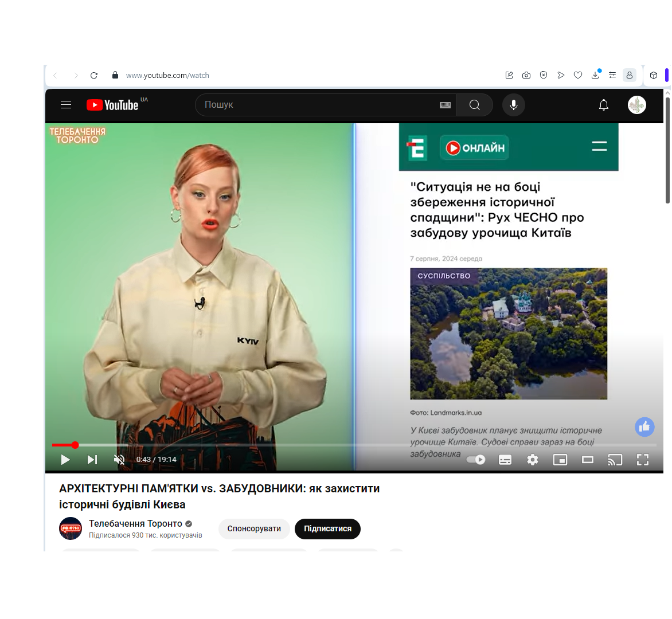Click the Підписатися subscribe button
The height and width of the screenshot is (619, 672).
point(327,528)
